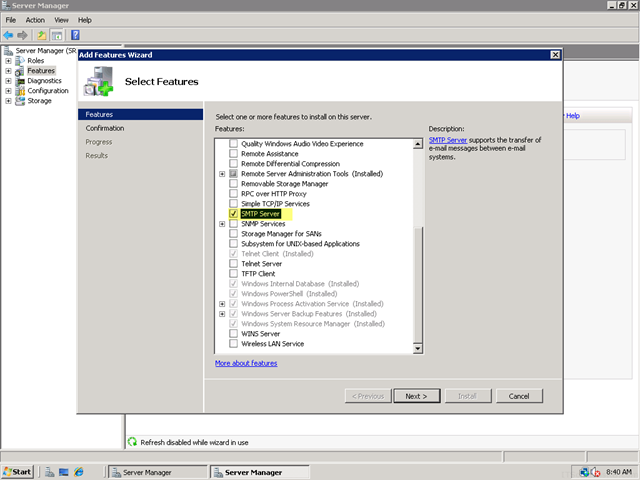Image resolution: width=640 pixels, height=480 pixels.
Task: Select the Features wizard step
Action: click(140, 115)
